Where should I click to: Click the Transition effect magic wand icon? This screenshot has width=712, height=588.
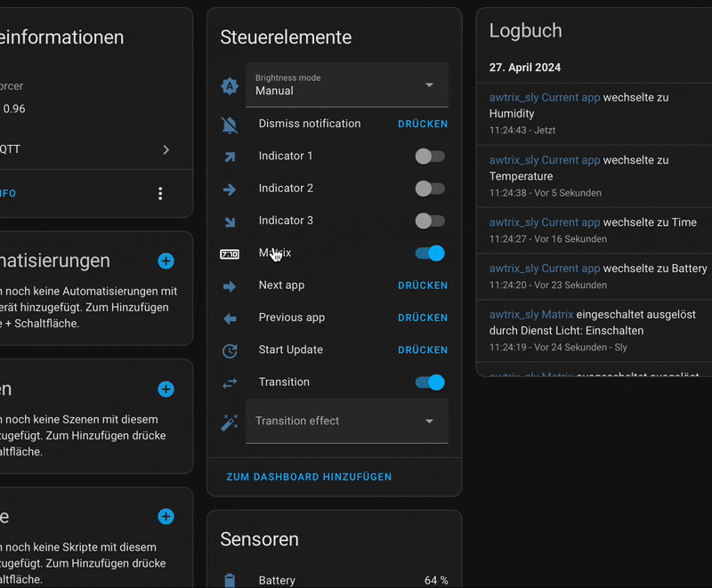[230, 420]
